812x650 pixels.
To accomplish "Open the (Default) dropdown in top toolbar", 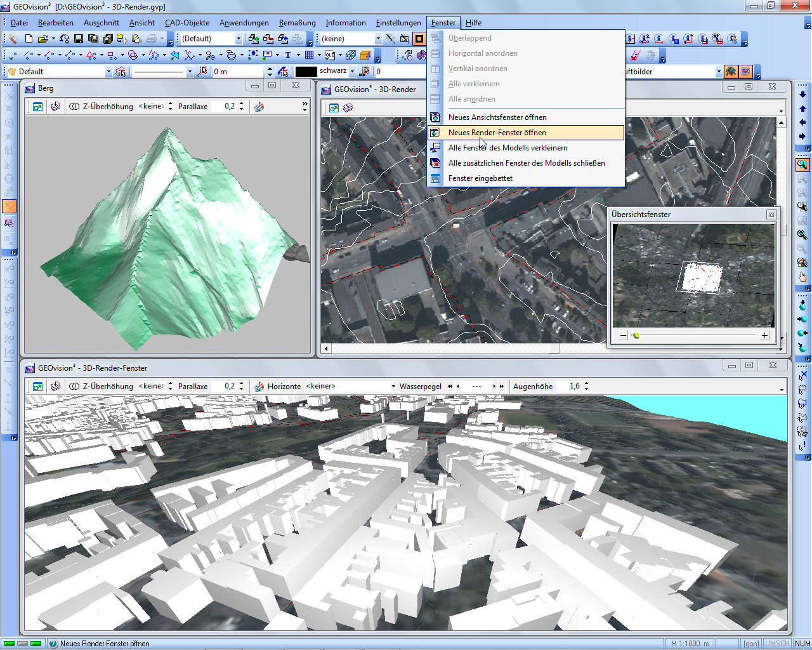I will pyautogui.click(x=239, y=39).
